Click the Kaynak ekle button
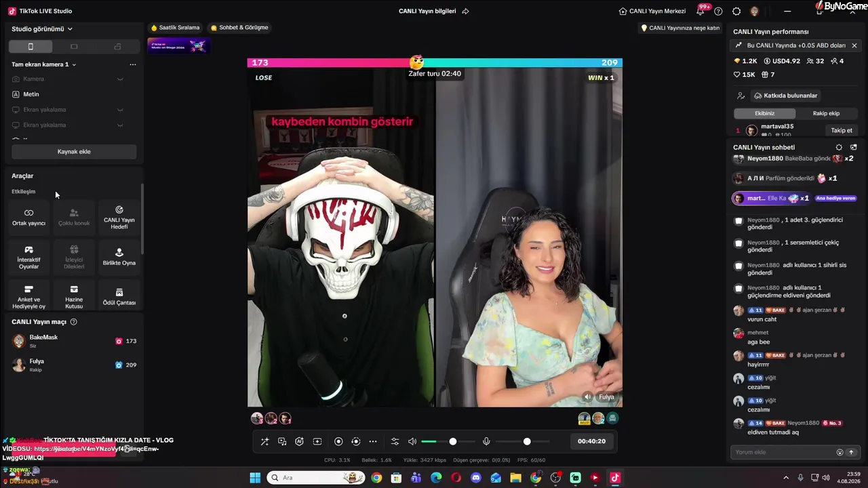The height and width of the screenshot is (488, 868). click(x=74, y=152)
